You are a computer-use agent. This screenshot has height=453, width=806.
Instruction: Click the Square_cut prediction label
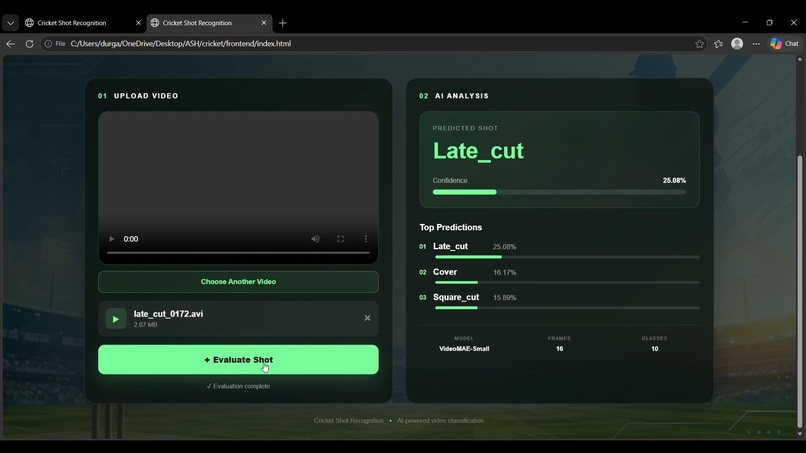pyautogui.click(x=456, y=297)
